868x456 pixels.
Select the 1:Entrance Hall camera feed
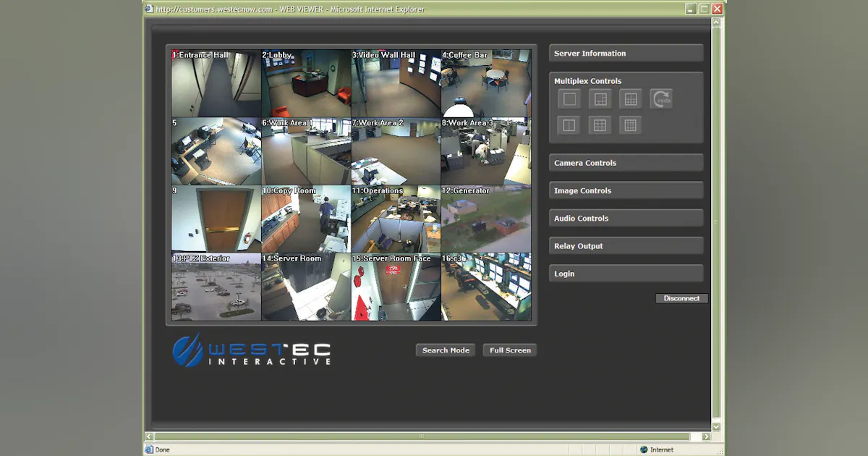[x=216, y=83]
